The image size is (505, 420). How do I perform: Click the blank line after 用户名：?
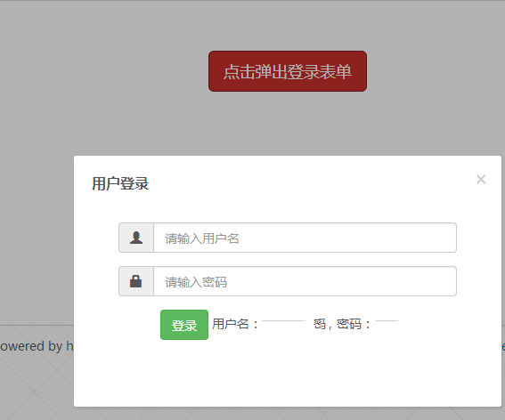point(283,321)
